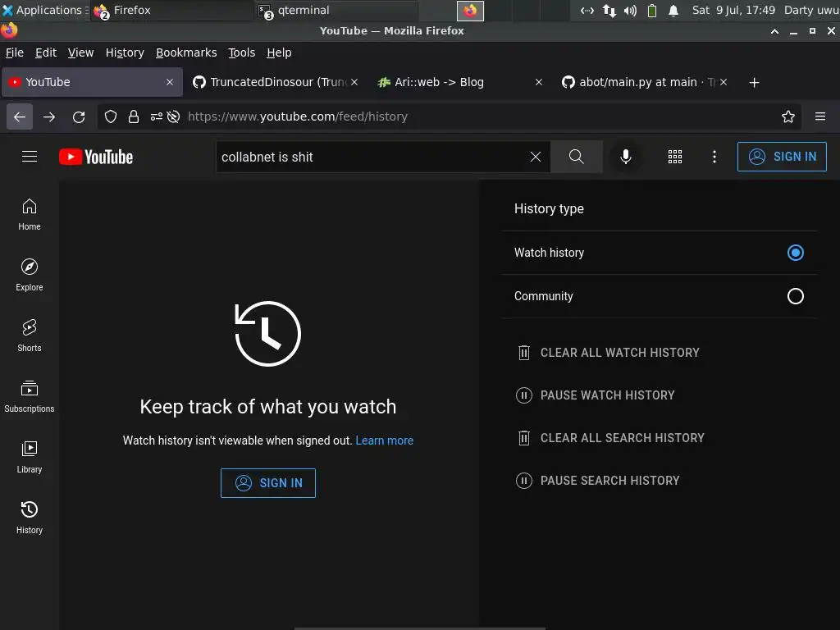This screenshot has height=630, width=840.
Task: Click the blocked autoplay icon in address bar
Action: pos(173,116)
